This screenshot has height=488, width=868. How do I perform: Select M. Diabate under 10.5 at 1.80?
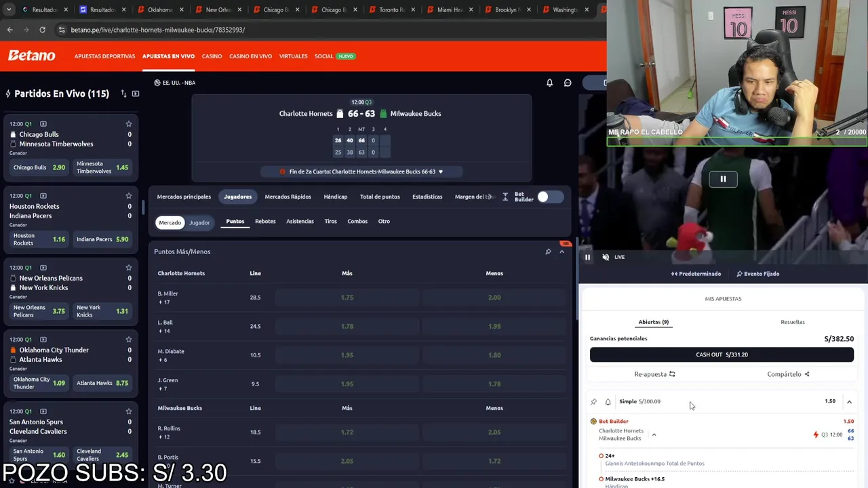[x=494, y=355]
